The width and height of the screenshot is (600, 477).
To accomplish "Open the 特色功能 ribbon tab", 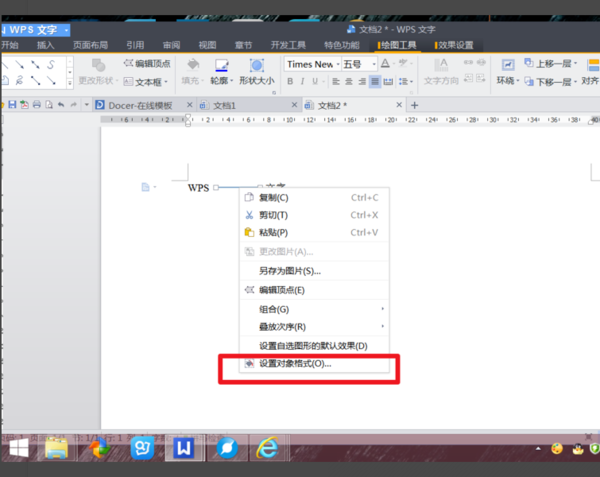I will [342, 45].
